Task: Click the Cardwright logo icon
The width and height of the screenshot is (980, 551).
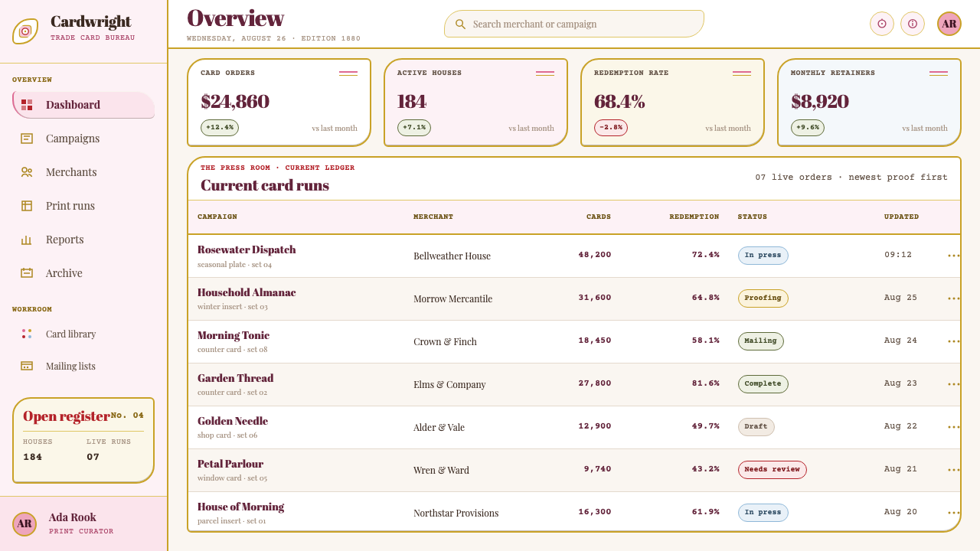Action: (25, 31)
